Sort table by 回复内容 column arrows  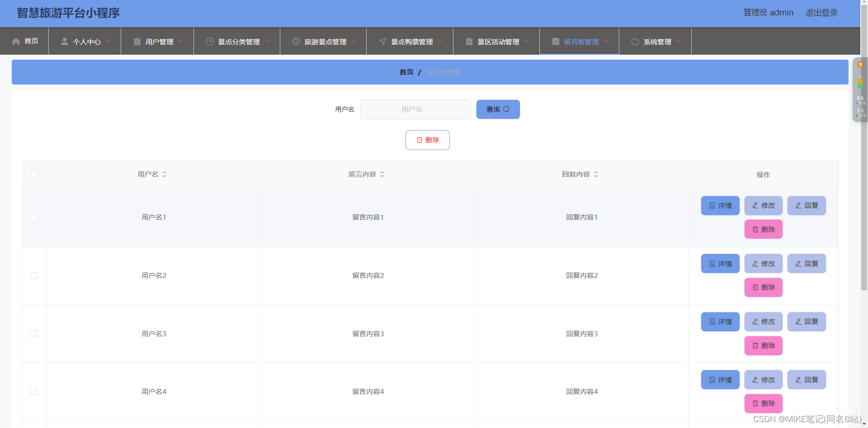(596, 174)
